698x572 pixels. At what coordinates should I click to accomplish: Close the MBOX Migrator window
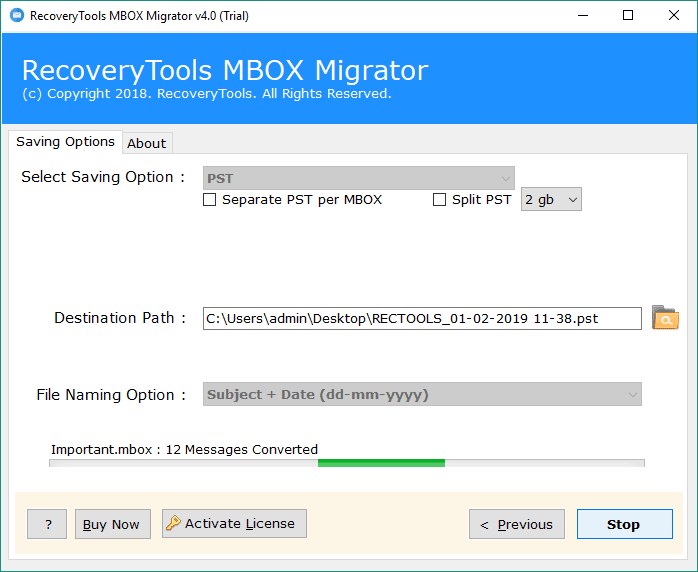[674, 16]
